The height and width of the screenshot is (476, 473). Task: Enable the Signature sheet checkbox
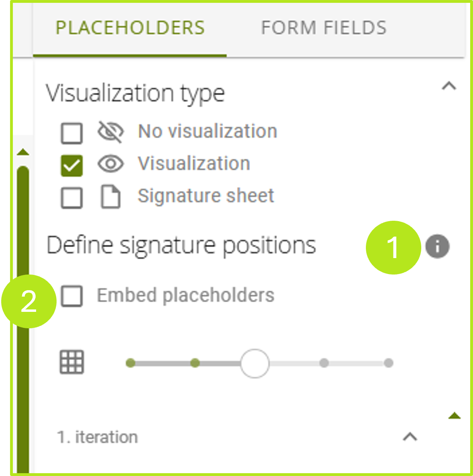pos(72,195)
